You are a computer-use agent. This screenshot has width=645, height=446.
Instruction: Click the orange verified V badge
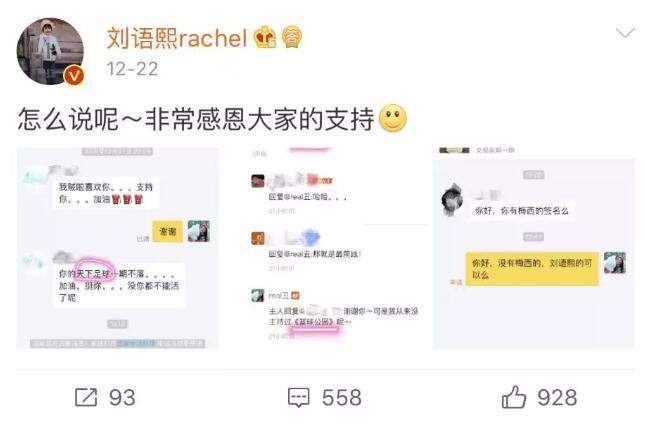pos(74,75)
